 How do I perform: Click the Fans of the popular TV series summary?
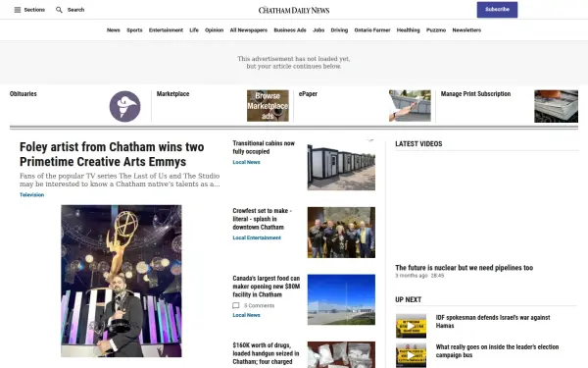coord(120,180)
